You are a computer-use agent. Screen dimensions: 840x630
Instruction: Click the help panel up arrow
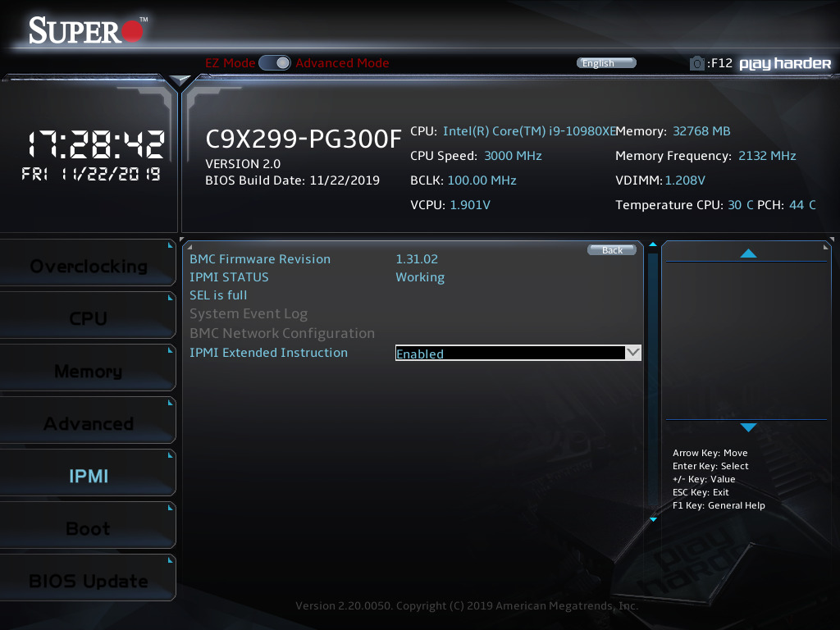click(748, 253)
